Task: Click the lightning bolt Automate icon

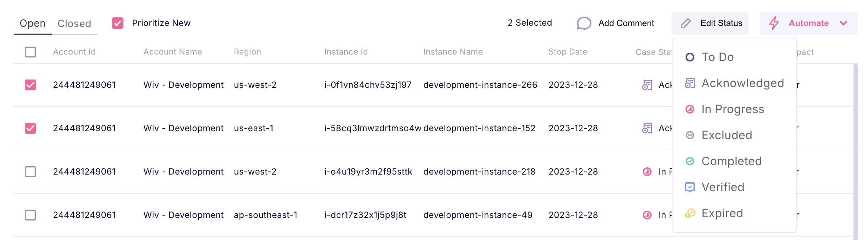Action: 774,23
